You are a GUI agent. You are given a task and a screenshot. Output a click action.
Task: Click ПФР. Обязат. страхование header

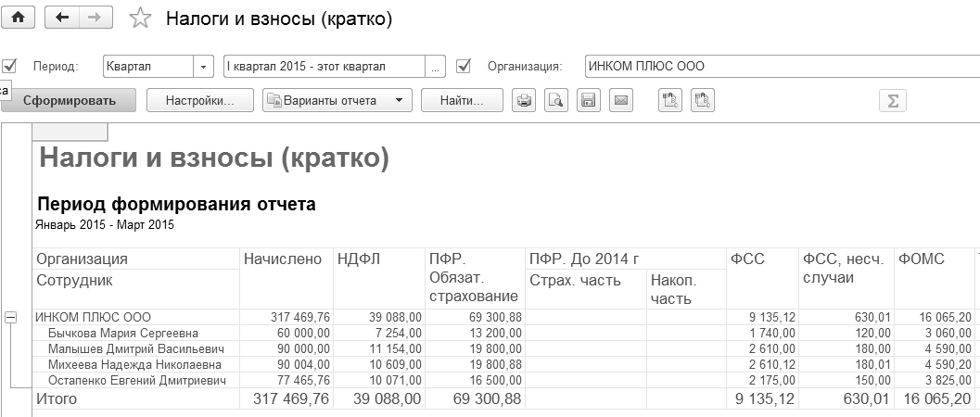point(474,278)
